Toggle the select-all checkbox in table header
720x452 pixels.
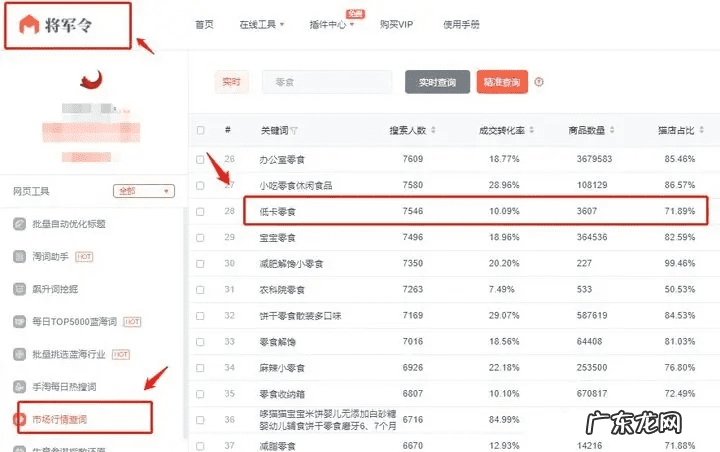[x=200, y=130]
